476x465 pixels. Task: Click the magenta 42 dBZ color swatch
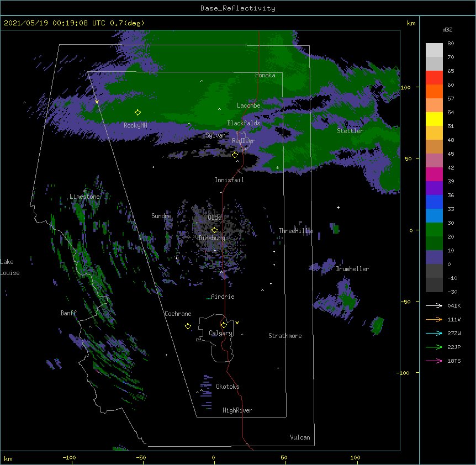coord(434,175)
